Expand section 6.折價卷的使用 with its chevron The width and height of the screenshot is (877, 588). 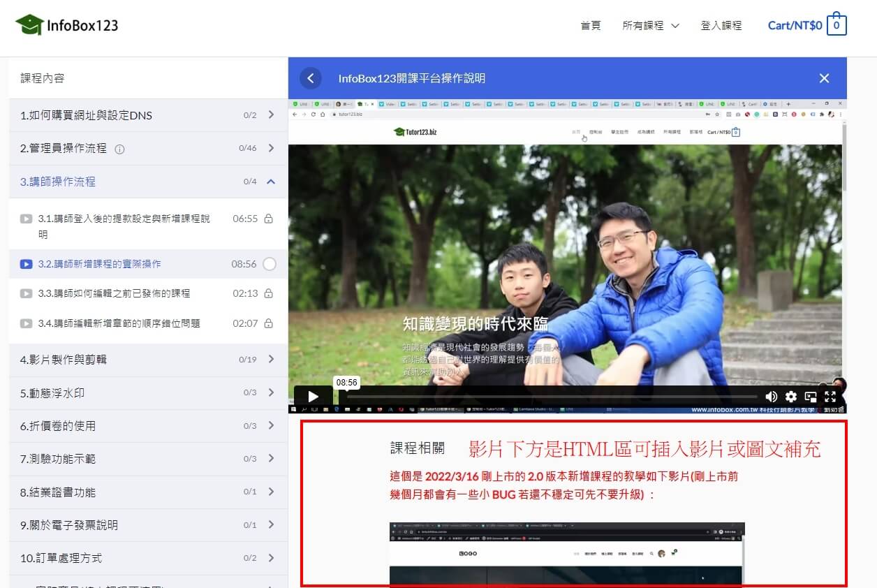(271, 426)
